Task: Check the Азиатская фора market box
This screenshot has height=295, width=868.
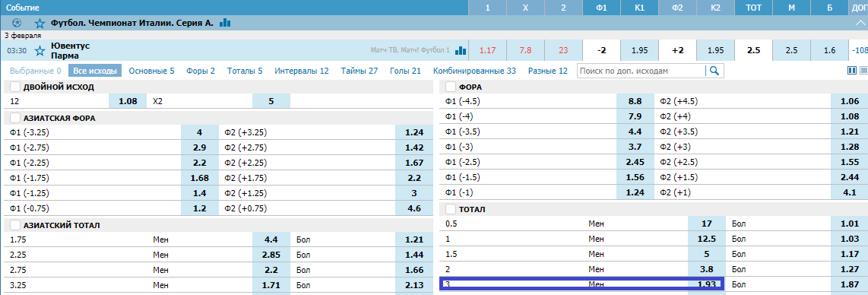Action: pyautogui.click(x=15, y=118)
